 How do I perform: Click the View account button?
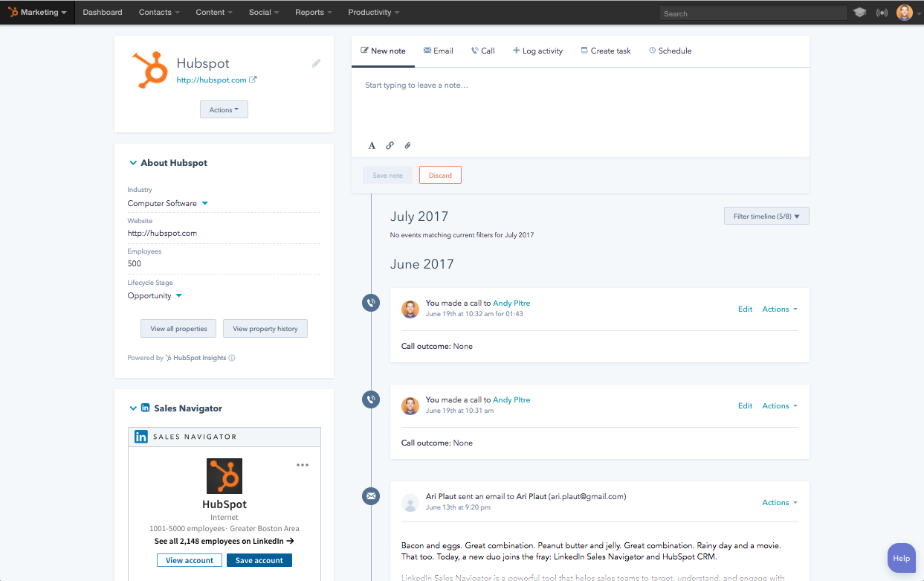(x=190, y=560)
